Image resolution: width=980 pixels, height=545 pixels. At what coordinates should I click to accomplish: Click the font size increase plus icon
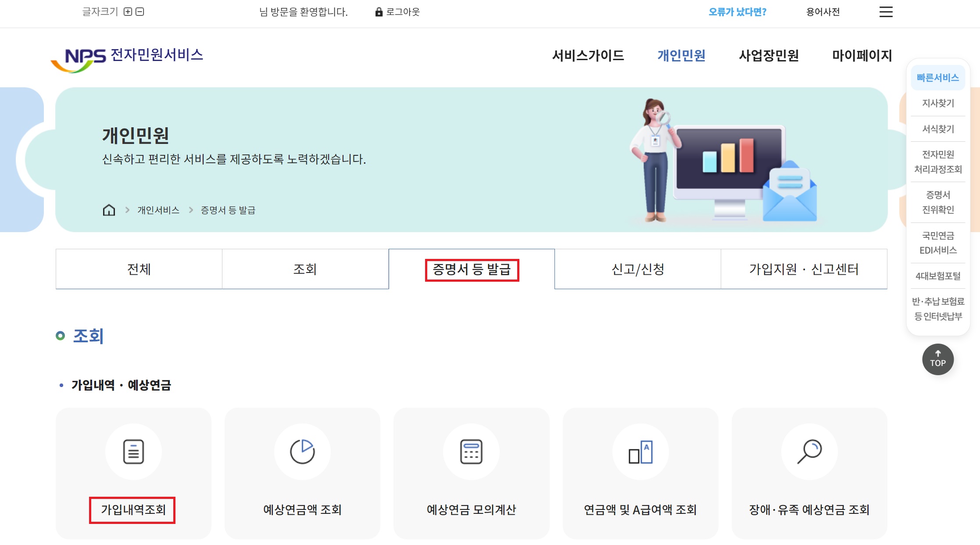tap(128, 12)
